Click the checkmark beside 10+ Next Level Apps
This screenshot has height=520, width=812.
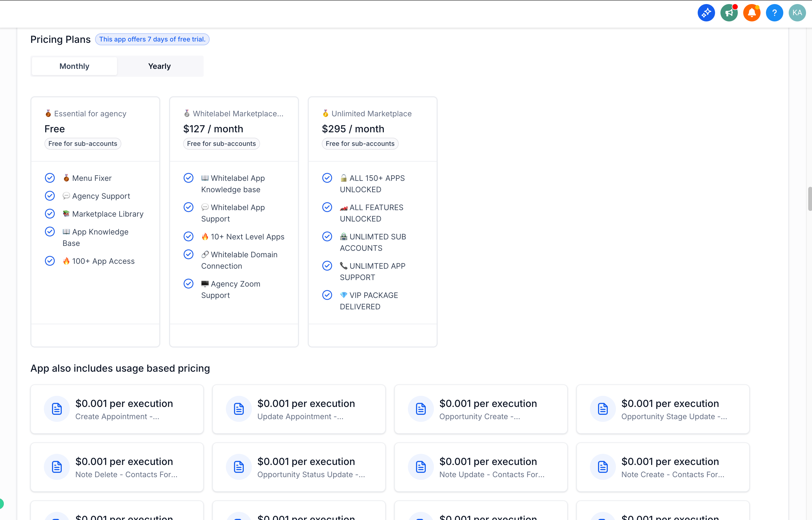point(189,236)
